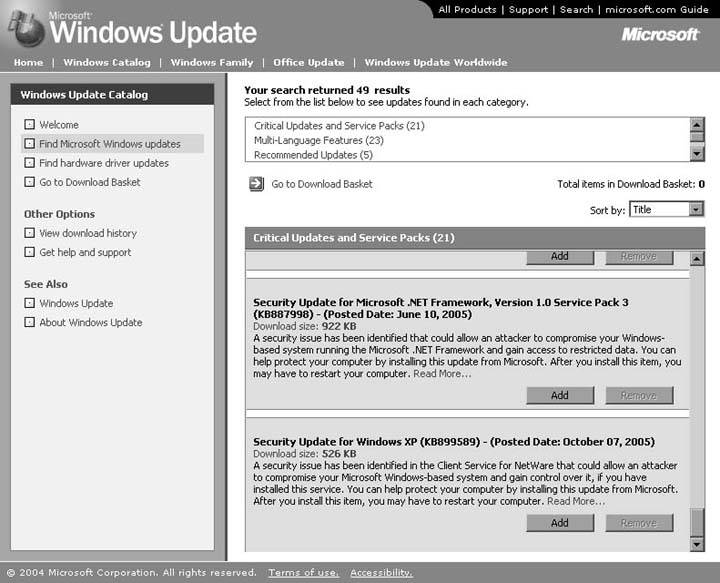The image size is (720, 583).
Task: Click the icon beside About Windows Update
Action: [x=29, y=322]
